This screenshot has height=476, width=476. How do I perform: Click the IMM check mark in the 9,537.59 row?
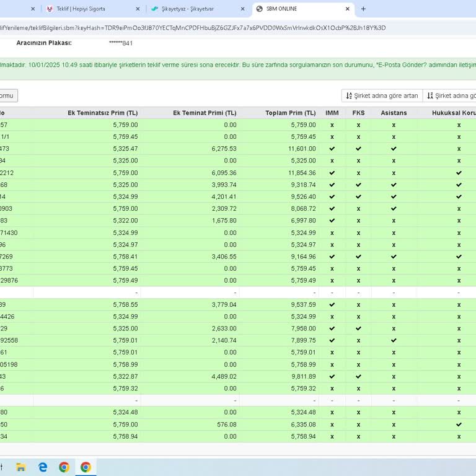(x=332, y=304)
